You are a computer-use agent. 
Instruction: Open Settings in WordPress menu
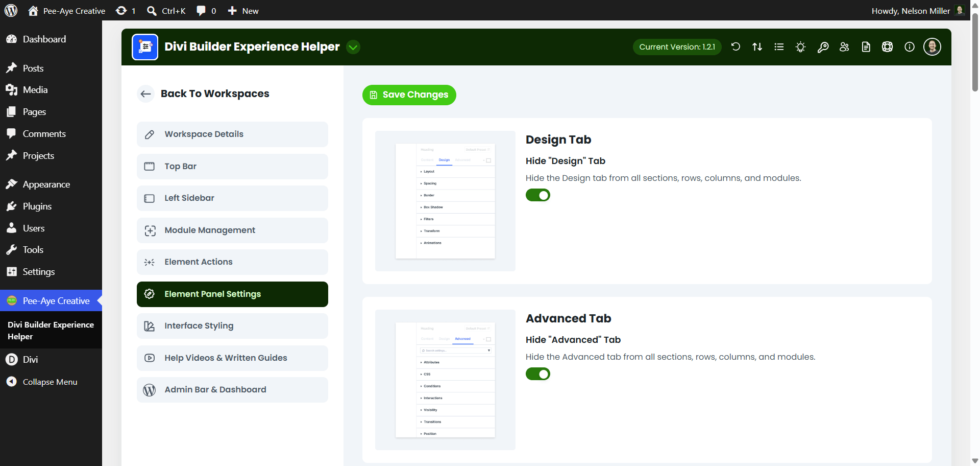pyautogui.click(x=51, y=272)
